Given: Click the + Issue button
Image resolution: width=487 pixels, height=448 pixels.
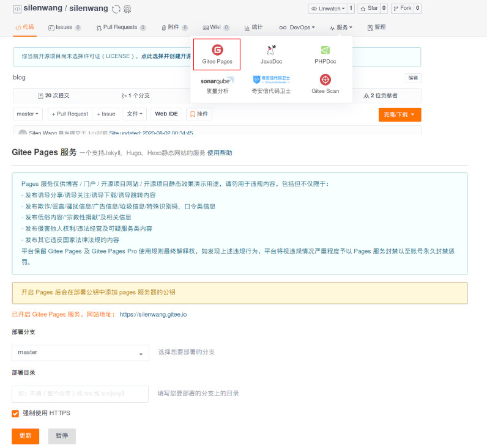Looking at the screenshot, I should 106,114.
